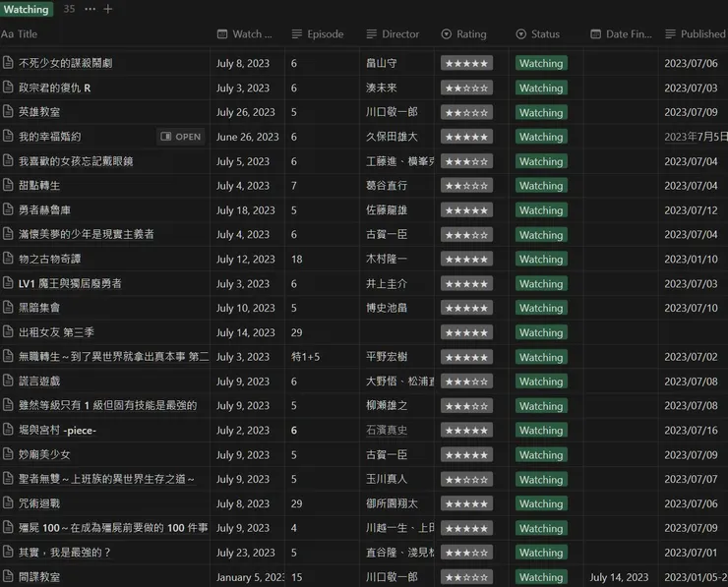Add a new view with plus icon
Screen dimensions: 728x587
tap(107, 9)
